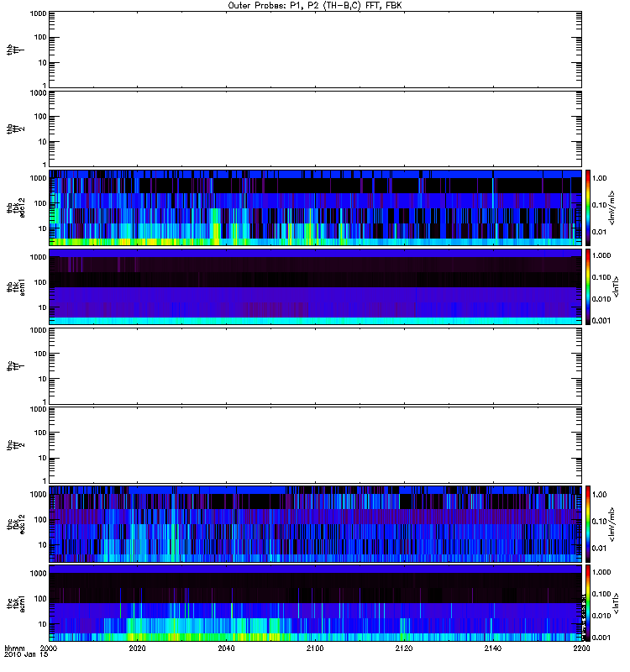Viewport: 630px width, 672px height.
Task: Select the 2020 time axis label
Action: pos(137,648)
